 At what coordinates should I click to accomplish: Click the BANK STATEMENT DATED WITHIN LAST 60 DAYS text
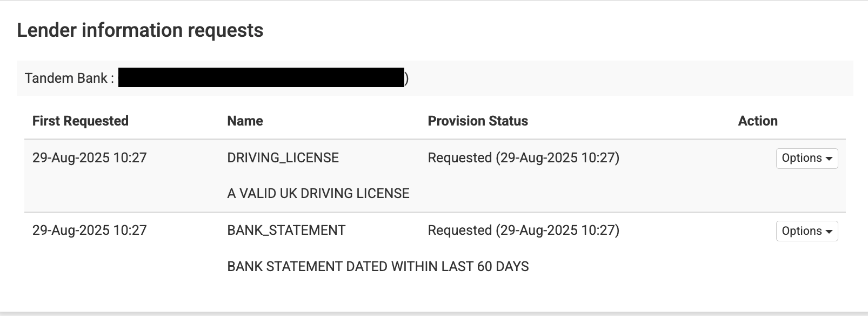(378, 266)
